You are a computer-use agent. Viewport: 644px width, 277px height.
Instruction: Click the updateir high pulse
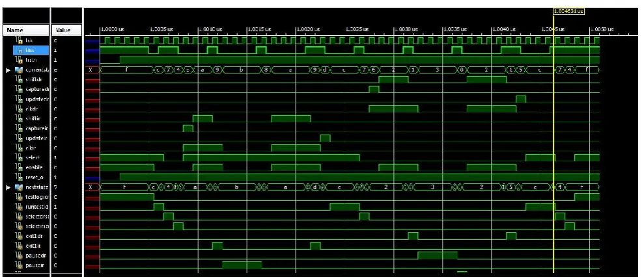pyautogui.click(x=326, y=138)
